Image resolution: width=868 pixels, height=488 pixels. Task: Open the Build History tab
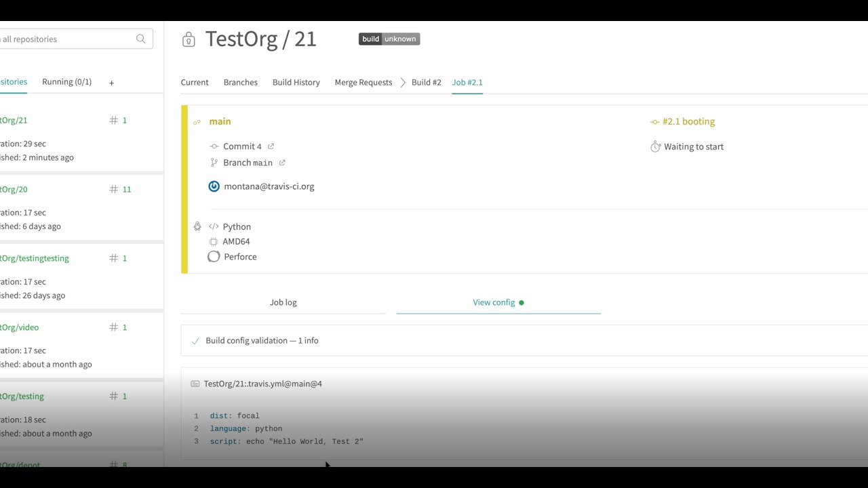[x=296, y=82]
